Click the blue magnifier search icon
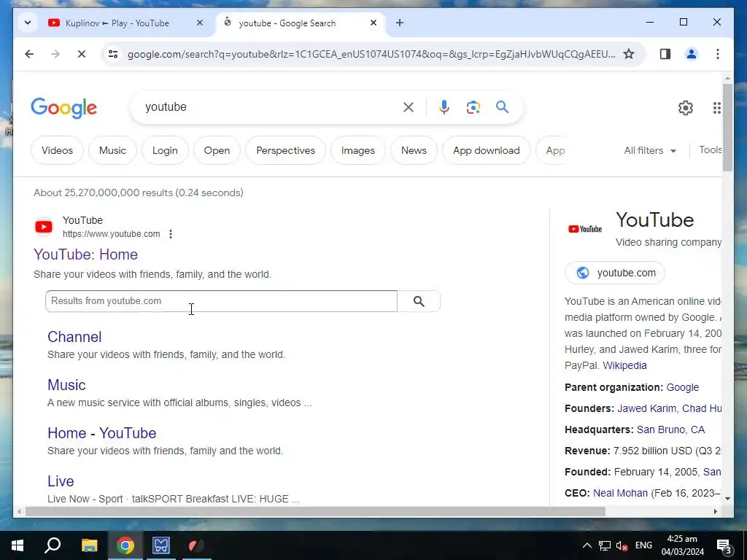 click(x=502, y=106)
